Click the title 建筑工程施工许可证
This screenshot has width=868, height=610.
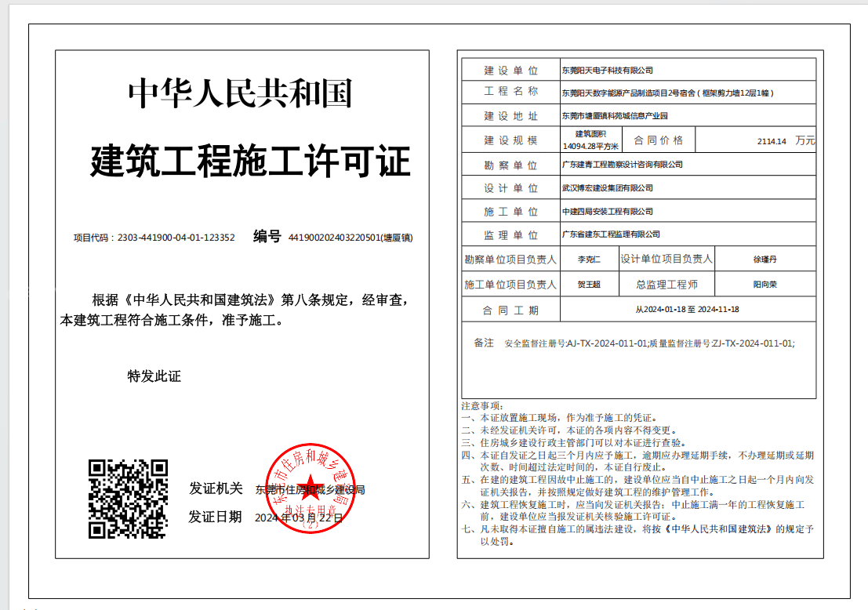[251, 162]
